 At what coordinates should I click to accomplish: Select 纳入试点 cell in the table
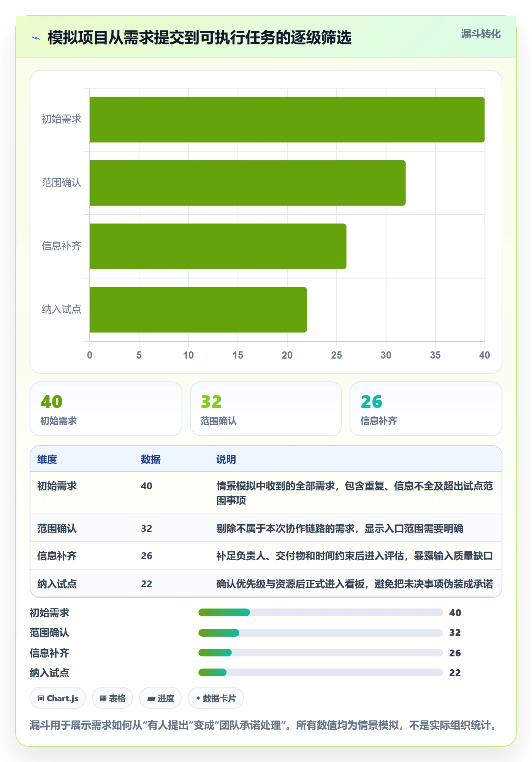(x=57, y=584)
